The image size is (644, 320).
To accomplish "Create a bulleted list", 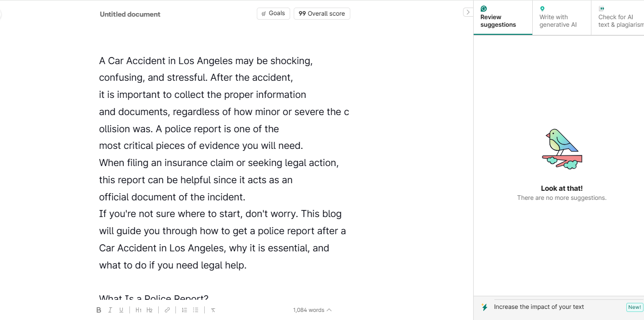I will click(x=196, y=310).
